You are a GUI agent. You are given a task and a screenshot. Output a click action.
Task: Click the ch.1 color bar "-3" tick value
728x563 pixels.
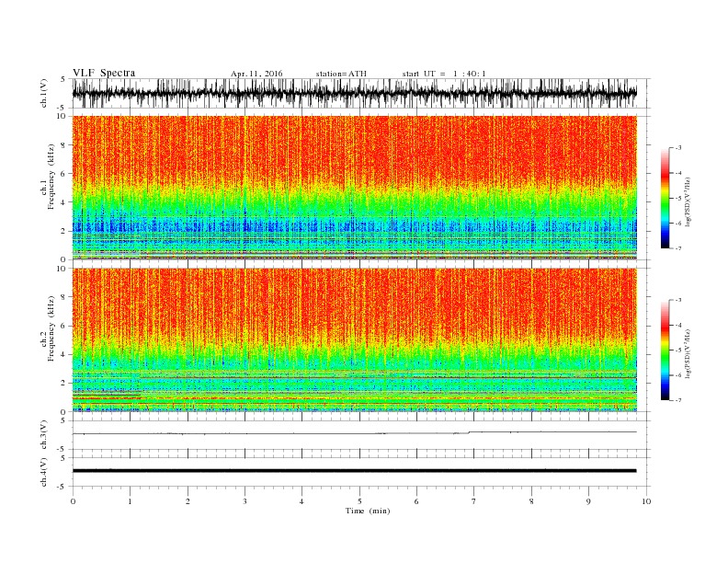pyautogui.click(x=678, y=148)
